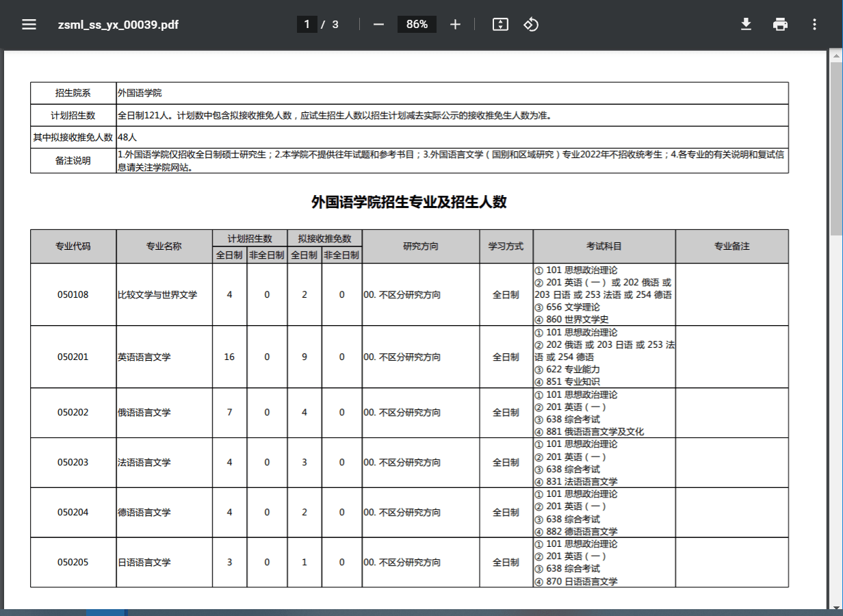
Task: Click the zsml_ss_yx_00039.pdf file title
Action: [118, 25]
